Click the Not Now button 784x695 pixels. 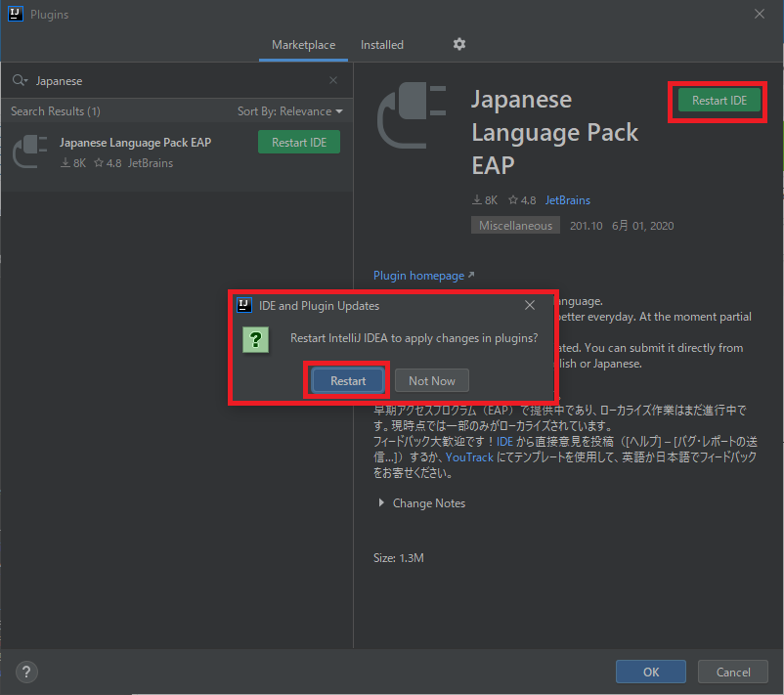(x=432, y=381)
